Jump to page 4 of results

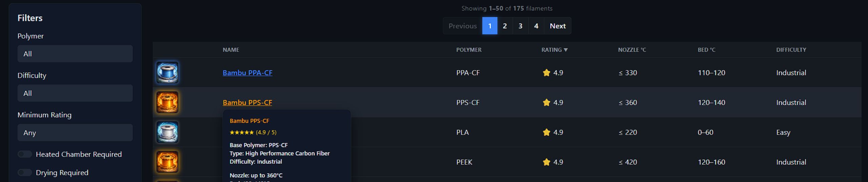(536, 26)
